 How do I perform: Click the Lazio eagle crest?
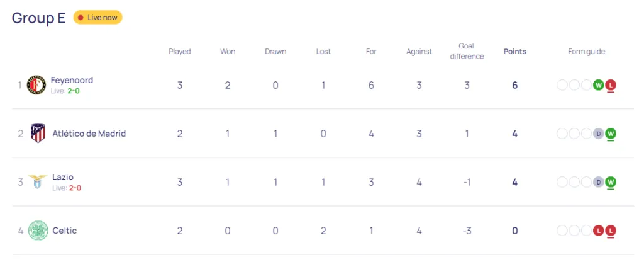[x=38, y=182]
